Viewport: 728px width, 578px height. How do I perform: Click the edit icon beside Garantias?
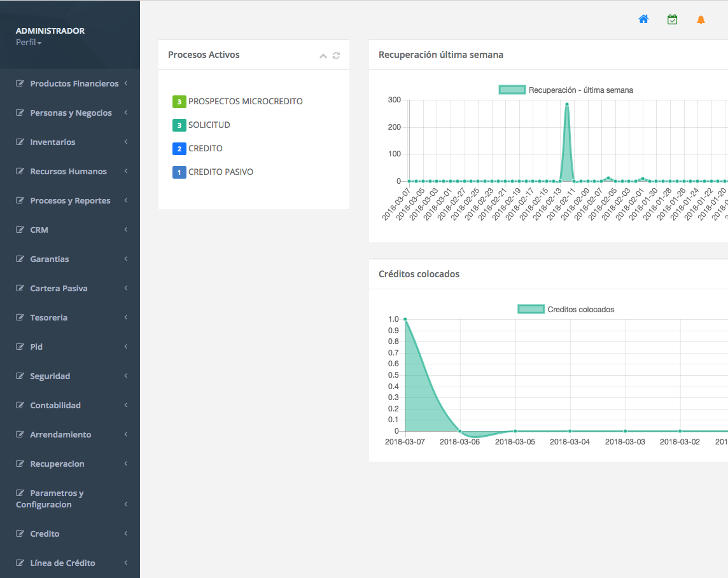coord(20,259)
